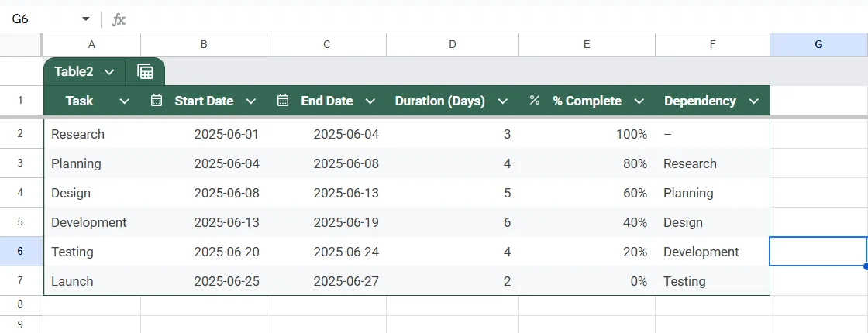Select row 5 header
The height and width of the screenshot is (333, 868).
tap(21, 221)
